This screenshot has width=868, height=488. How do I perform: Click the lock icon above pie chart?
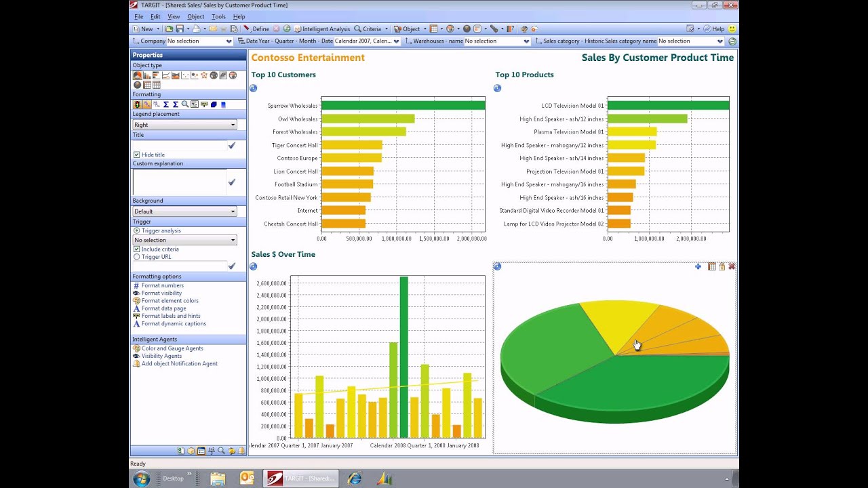point(722,266)
